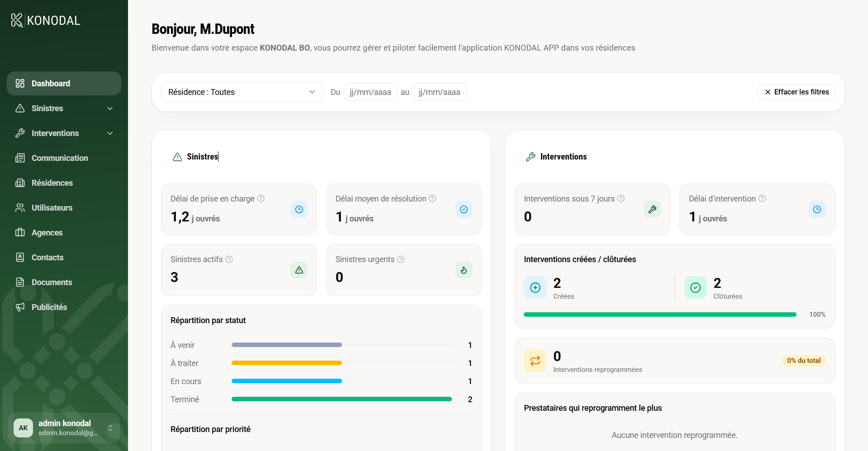Open the Dashboard menu item

[64, 83]
